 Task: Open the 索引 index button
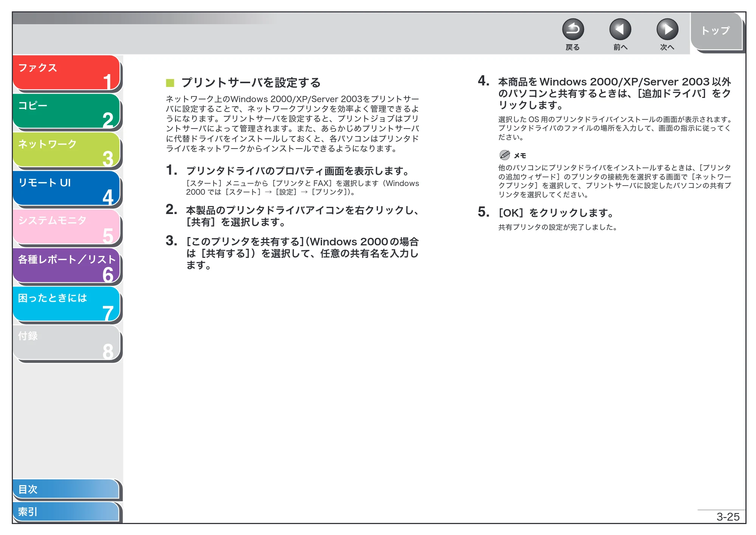(x=66, y=512)
